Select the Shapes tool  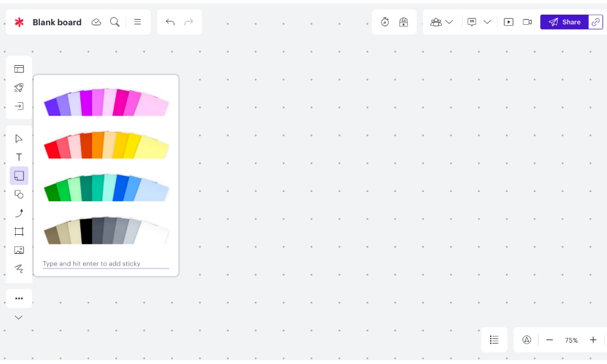(x=19, y=194)
